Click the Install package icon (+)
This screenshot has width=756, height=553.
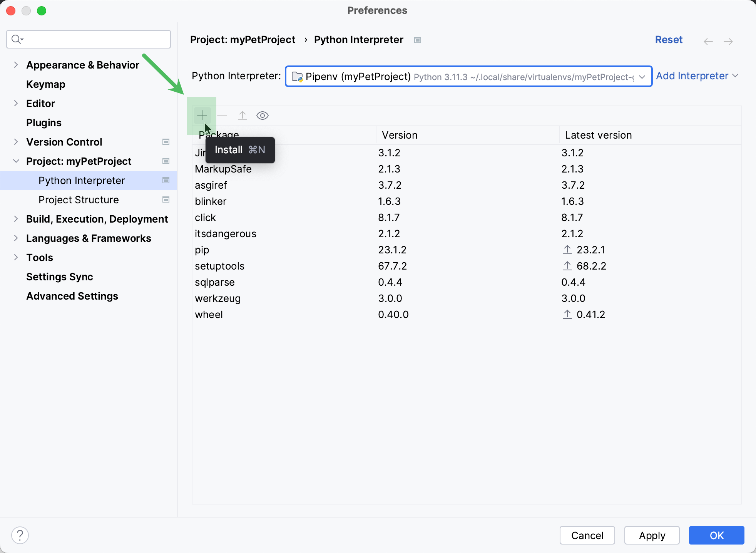pyautogui.click(x=202, y=115)
